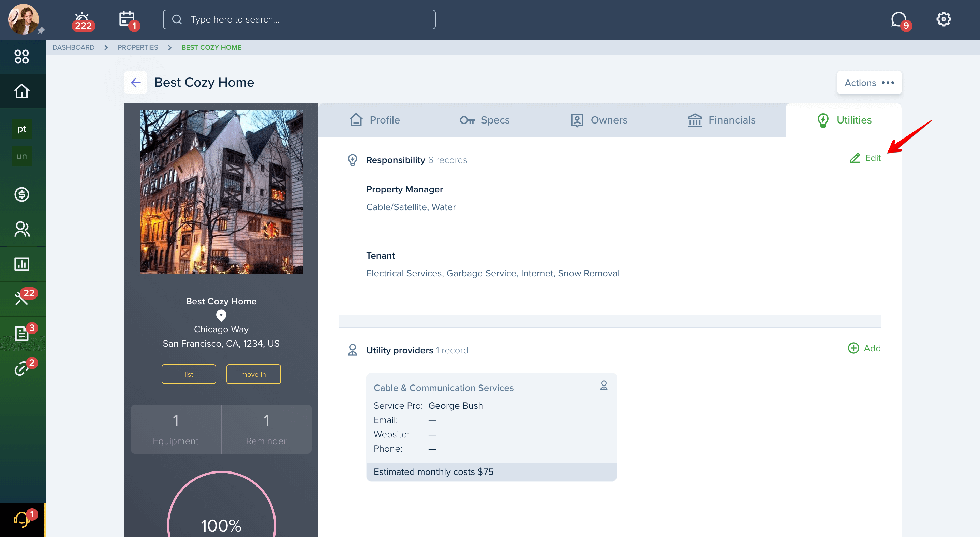980x537 pixels.
Task: Click the Cable & Communication Services title
Action: pos(444,388)
